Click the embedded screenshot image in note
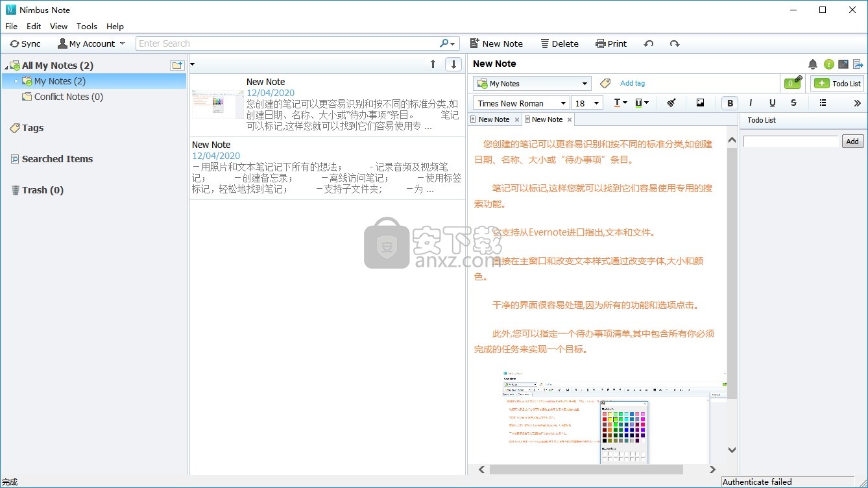Viewport: 868px width, 488px height. pos(614,417)
